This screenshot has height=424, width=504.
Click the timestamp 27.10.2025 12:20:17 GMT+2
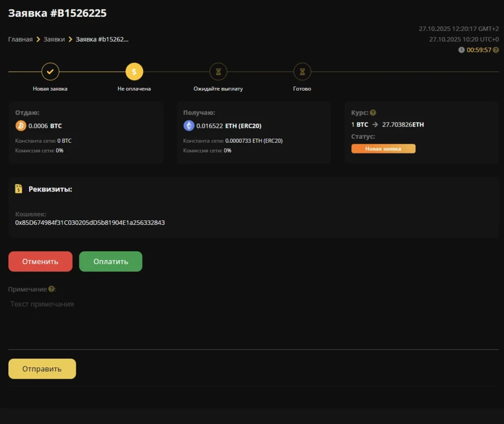click(459, 29)
